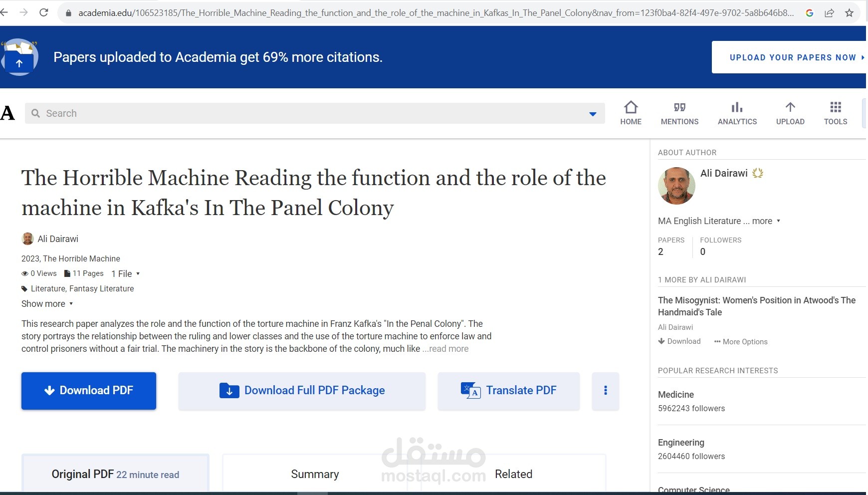Click the browser address bar URL

coord(436,13)
